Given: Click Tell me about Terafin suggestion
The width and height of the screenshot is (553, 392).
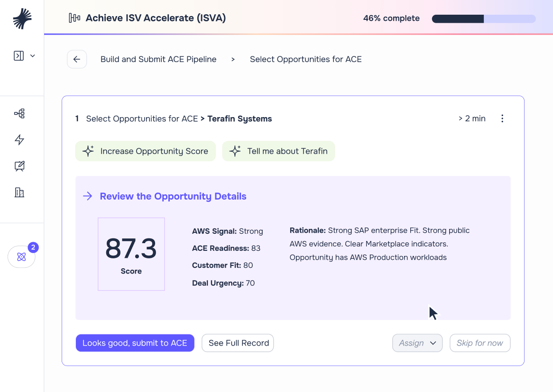Looking at the screenshot, I should [x=278, y=151].
